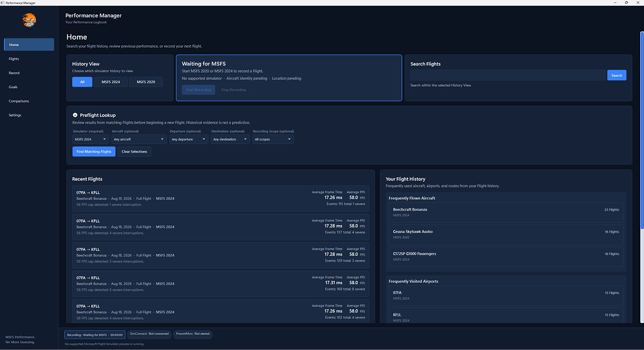Click the Frequently Flown Aircraft heading

412,198
